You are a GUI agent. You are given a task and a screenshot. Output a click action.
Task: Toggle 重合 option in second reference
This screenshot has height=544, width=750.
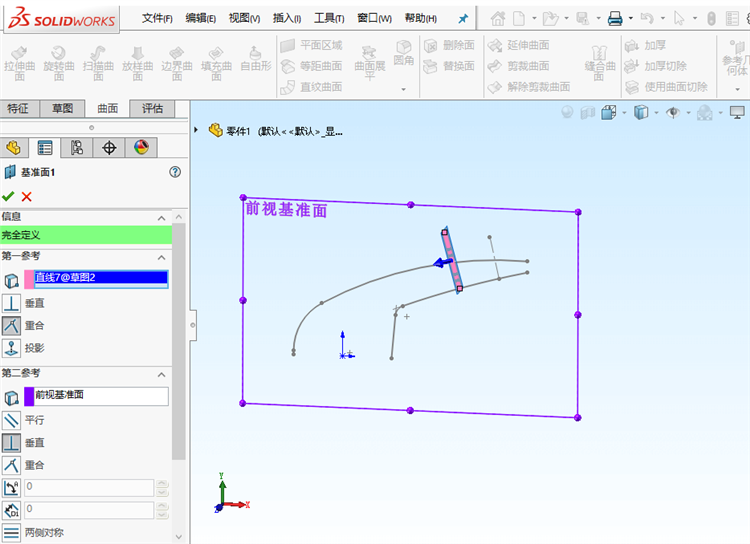11,465
